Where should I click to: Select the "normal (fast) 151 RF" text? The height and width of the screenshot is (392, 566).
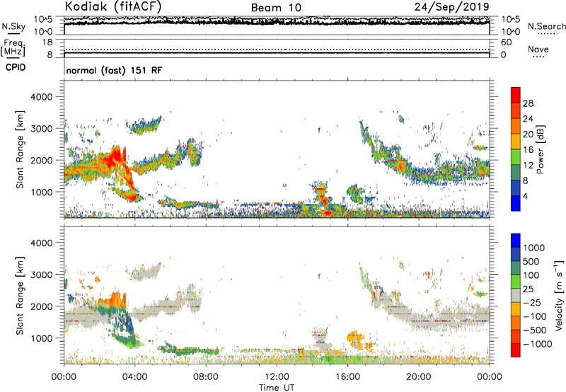114,70
